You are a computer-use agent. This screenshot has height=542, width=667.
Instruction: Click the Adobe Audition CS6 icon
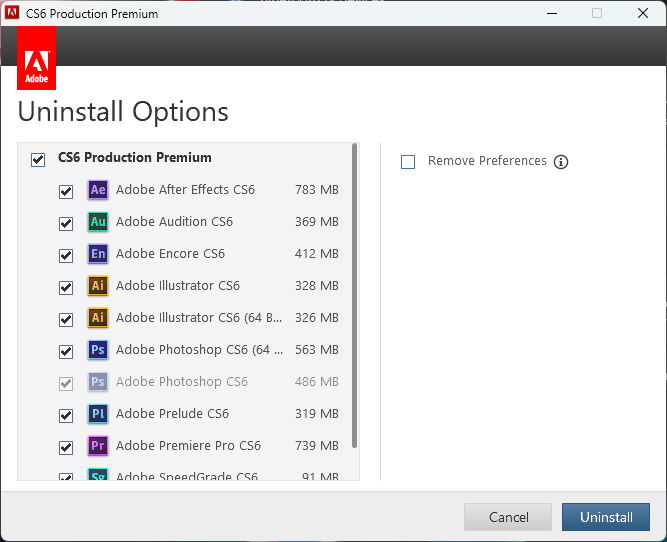(x=97, y=222)
